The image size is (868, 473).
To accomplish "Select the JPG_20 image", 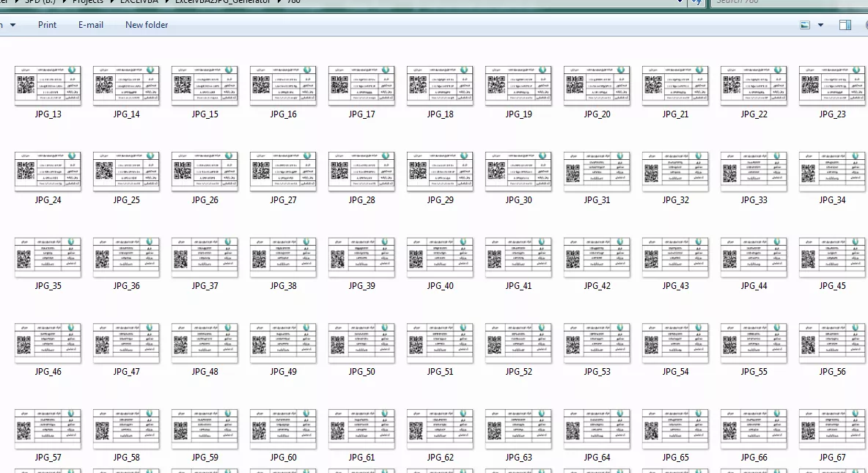I will 597,85.
